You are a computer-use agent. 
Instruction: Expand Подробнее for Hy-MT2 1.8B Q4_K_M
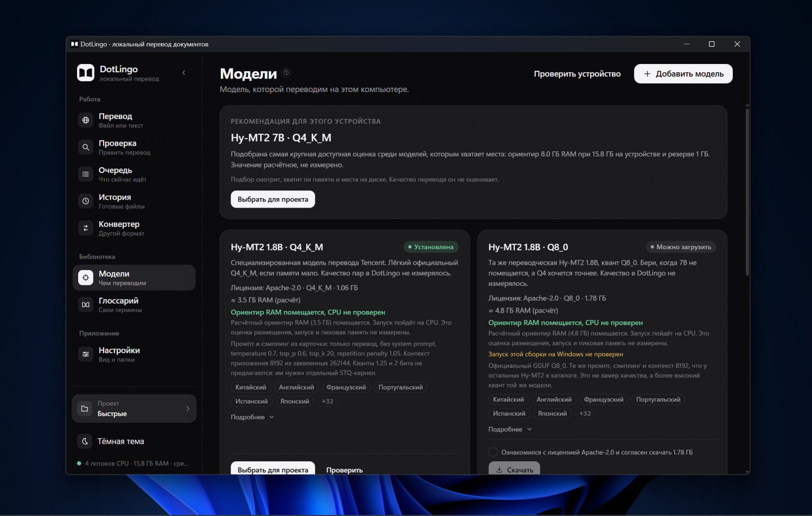coord(252,417)
